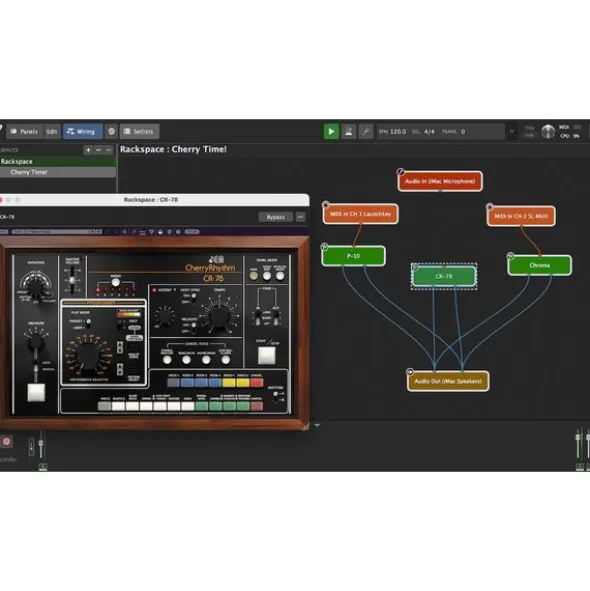The height and width of the screenshot is (591, 590).
Task: Click the Transpose value 0
Action: click(x=463, y=132)
